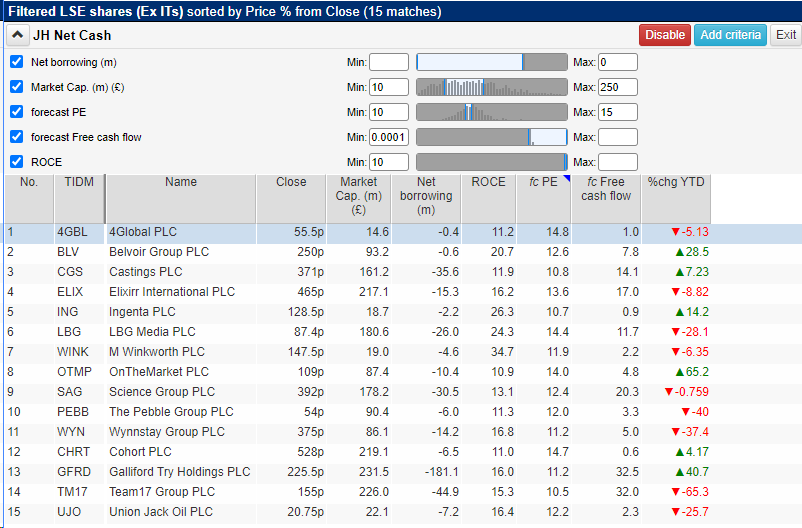Screen dimensions: 802x528
Task: Click the Market Cap Max field
Action: (x=618, y=87)
